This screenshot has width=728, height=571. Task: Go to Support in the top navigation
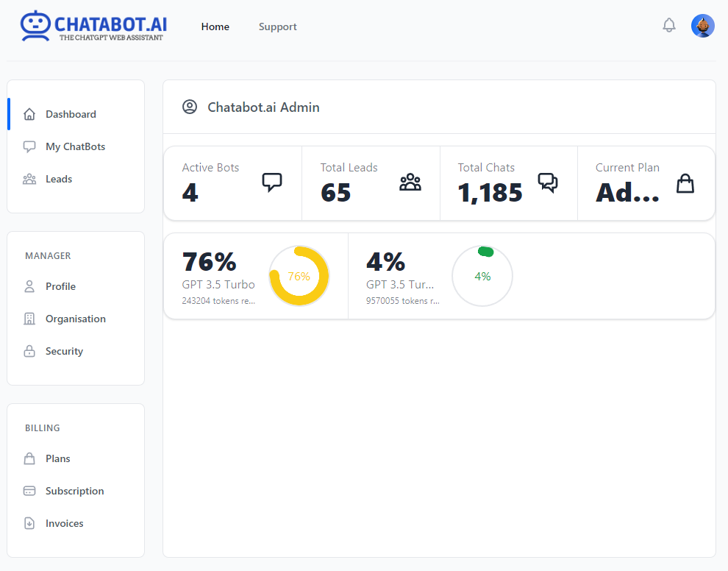click(277, 26)
